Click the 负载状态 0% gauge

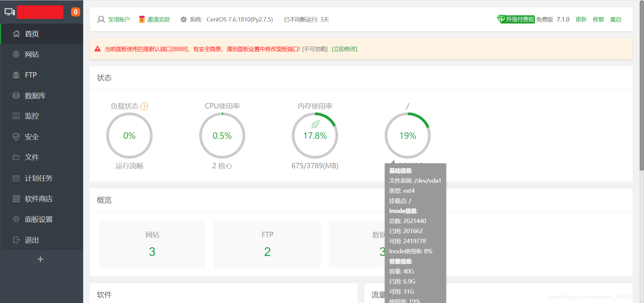pyautogui.click(x=129, y=135)
